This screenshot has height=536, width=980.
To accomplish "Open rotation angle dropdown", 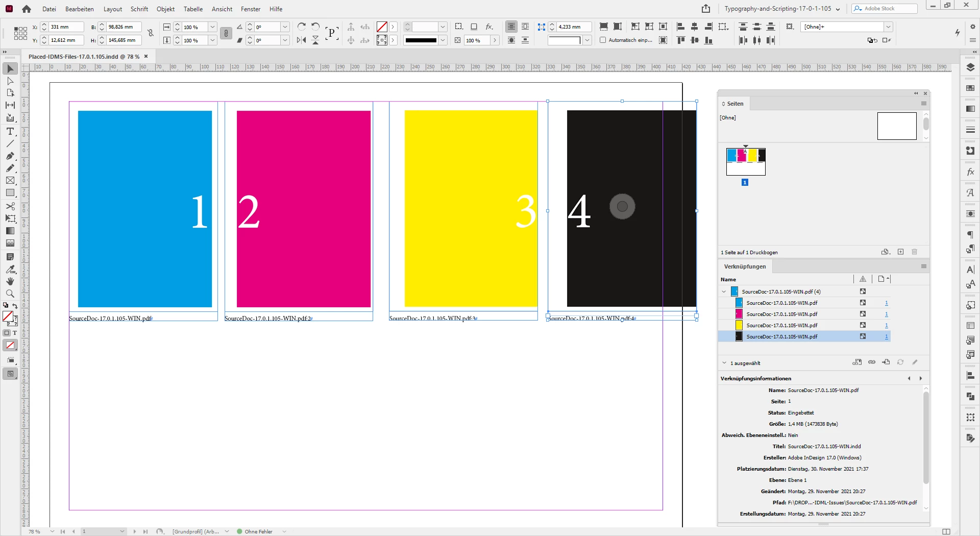I will pos(285,27).
